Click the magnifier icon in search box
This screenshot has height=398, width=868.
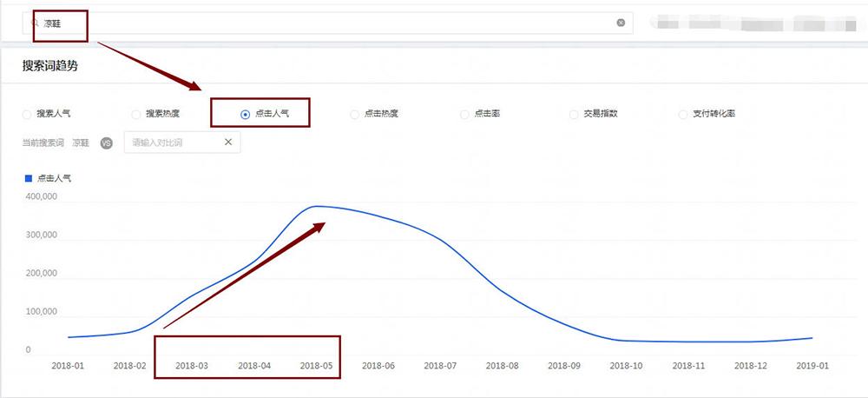(36, 23)
